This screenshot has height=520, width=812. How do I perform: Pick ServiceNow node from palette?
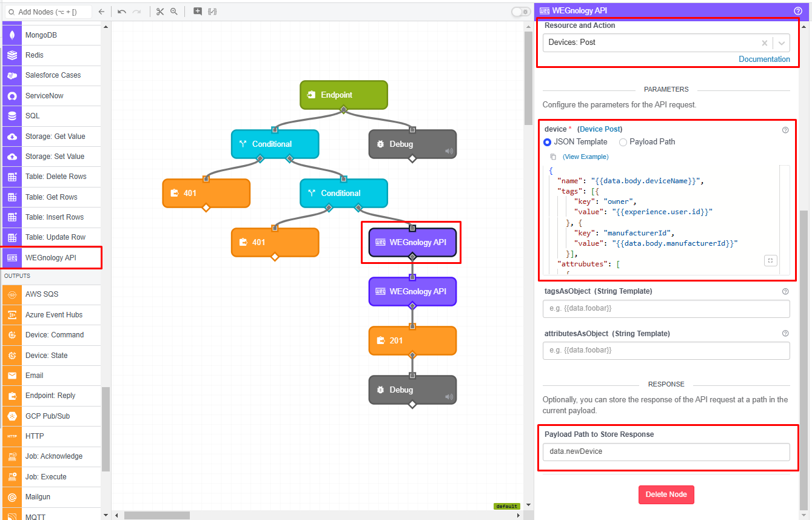[x=51, y=96]
